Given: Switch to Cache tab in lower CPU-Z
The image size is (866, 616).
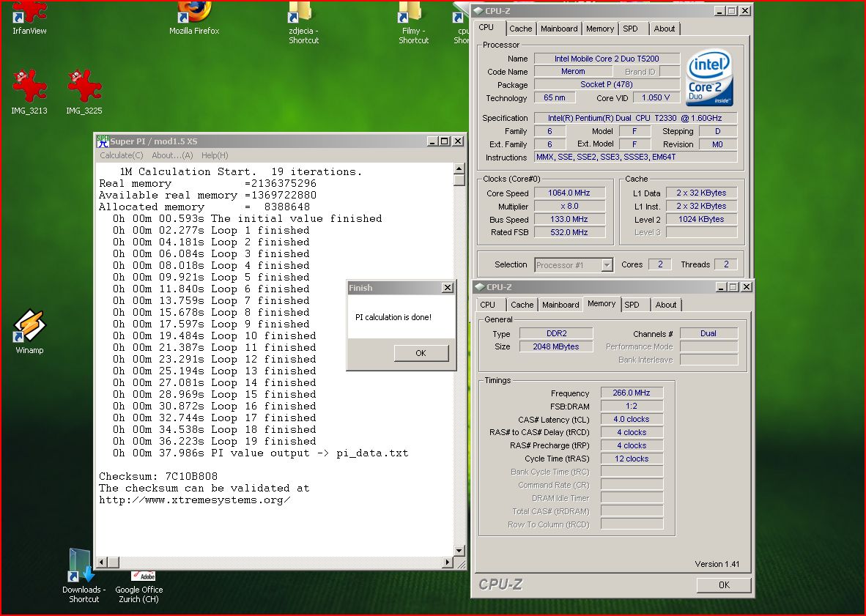Looking at the screenshot, I should coord(522,305).
